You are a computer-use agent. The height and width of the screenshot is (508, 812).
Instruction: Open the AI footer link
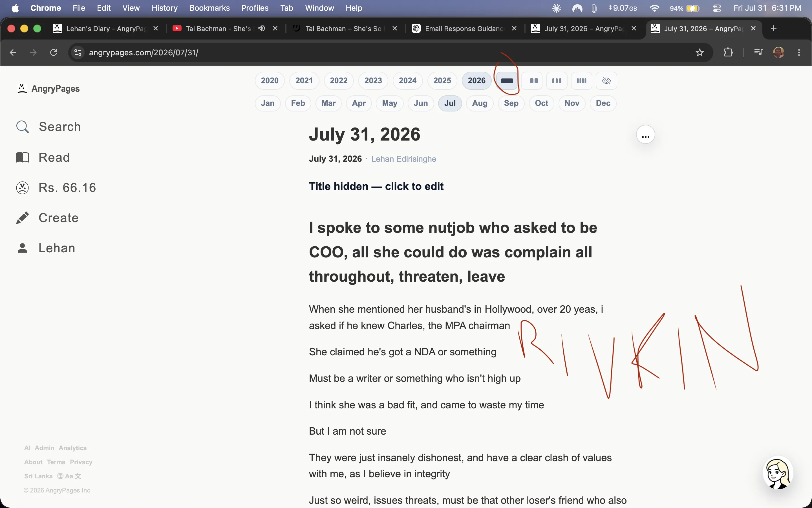27,448
